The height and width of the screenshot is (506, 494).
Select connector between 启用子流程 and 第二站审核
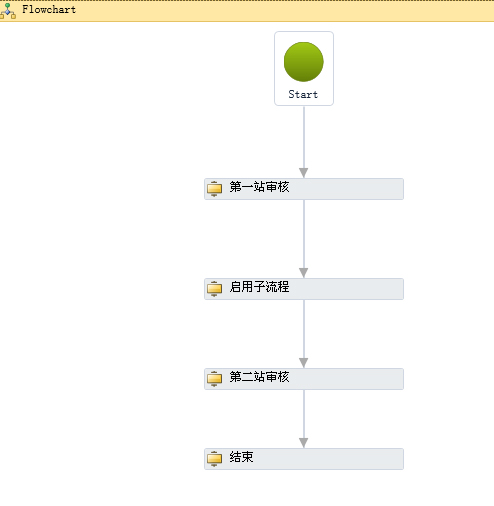(304, 334)
